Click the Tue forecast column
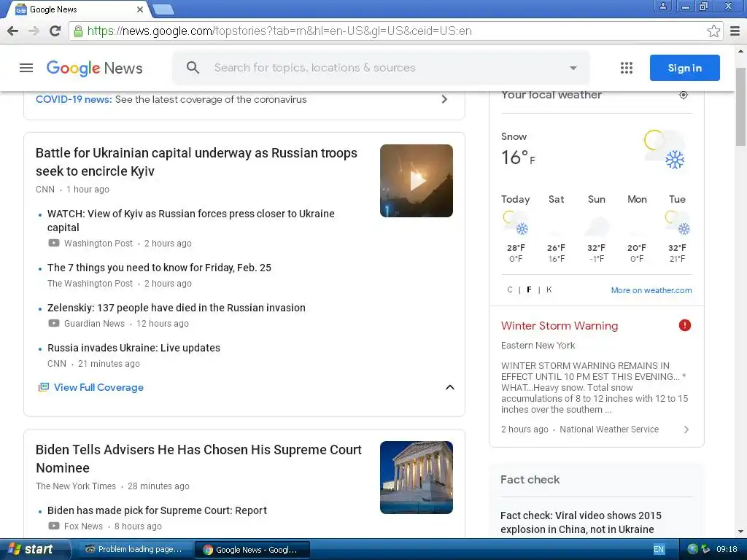Screen dimensions: 747x560 point(677,228)
